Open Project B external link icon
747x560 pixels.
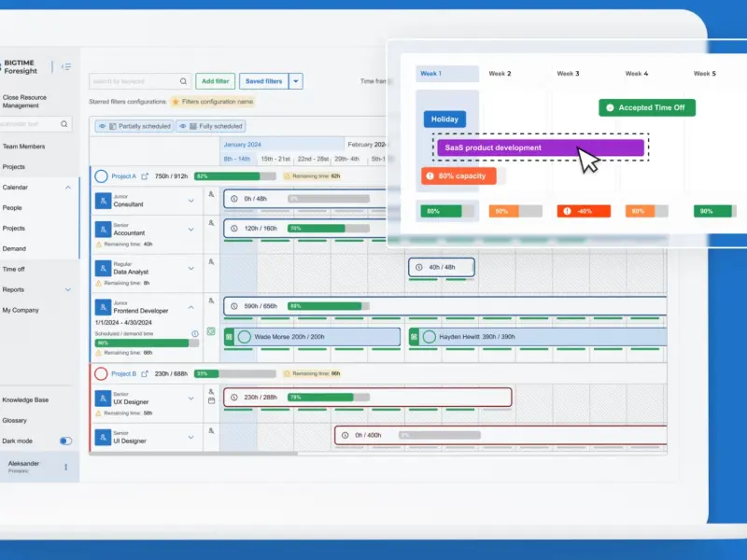[x=145, y=374]
